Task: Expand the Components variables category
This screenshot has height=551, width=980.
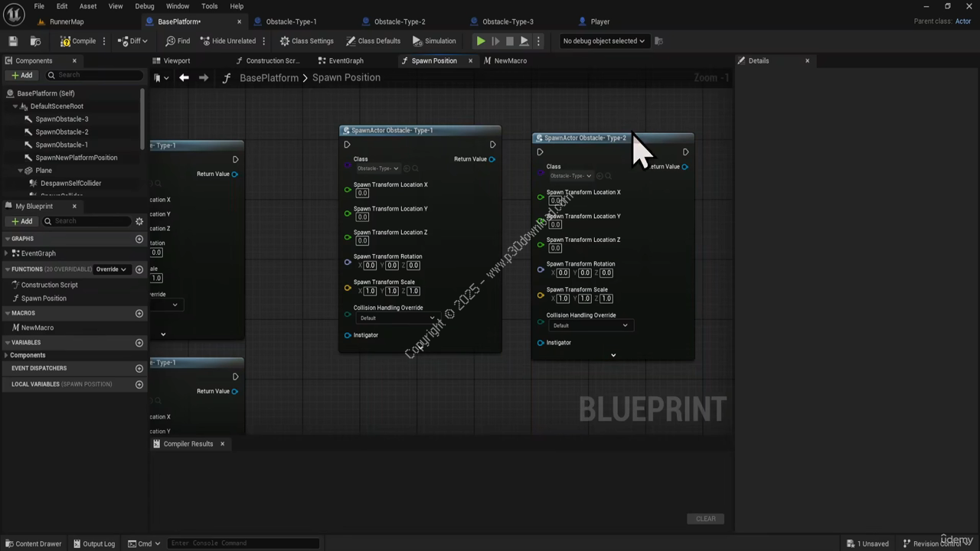Action: 7,355
